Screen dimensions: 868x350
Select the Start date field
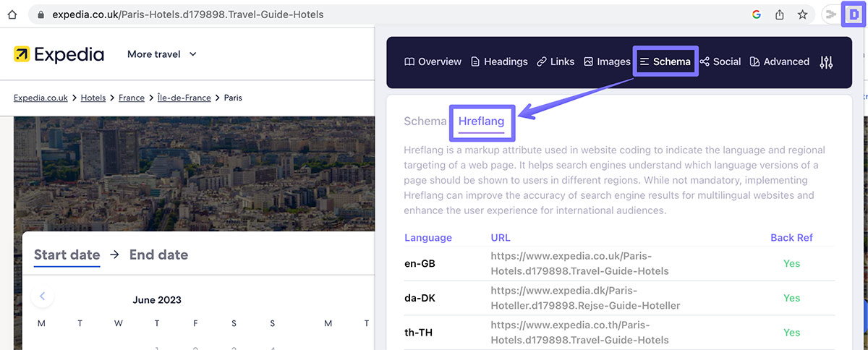[x=67, y=255]
